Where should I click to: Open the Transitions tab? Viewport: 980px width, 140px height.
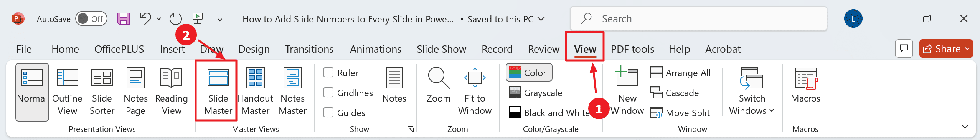pos(309,49)
